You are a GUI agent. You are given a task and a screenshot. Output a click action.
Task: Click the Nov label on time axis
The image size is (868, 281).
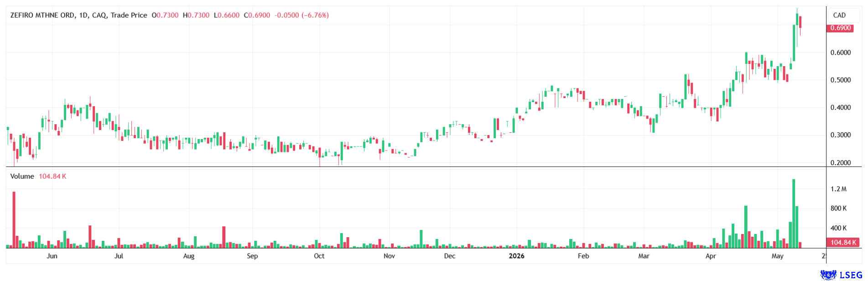pyautogui.click(x=389, y=256)
